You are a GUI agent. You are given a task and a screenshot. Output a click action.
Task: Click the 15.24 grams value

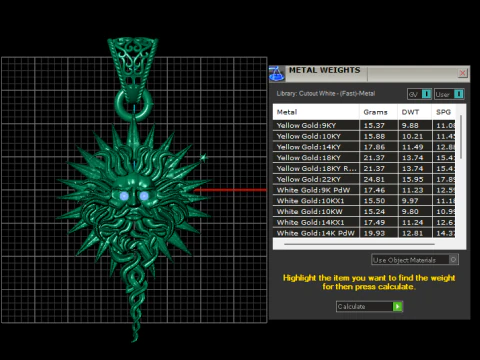pos(374,212)
